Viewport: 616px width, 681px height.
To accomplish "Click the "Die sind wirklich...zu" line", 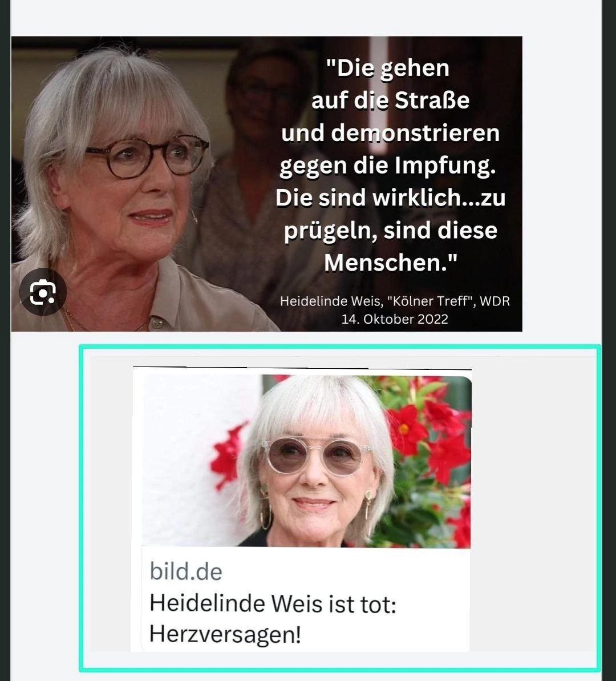I will (390, 198).
